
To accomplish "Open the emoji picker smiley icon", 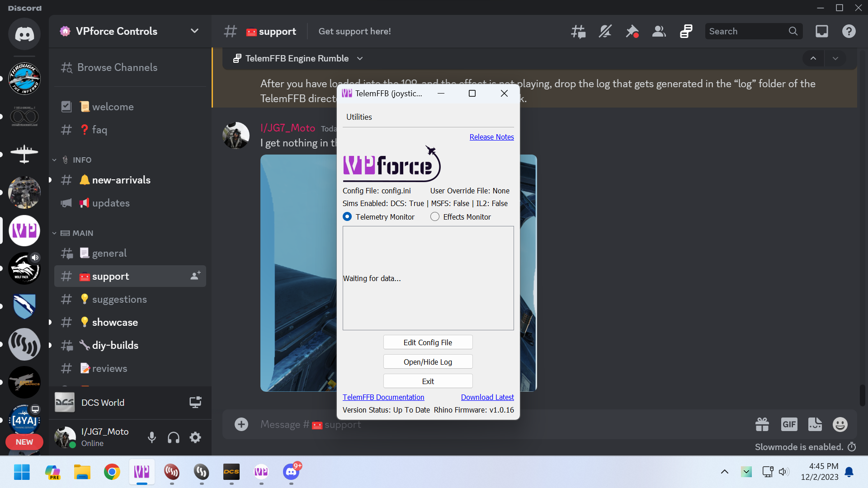I will 840,424.
